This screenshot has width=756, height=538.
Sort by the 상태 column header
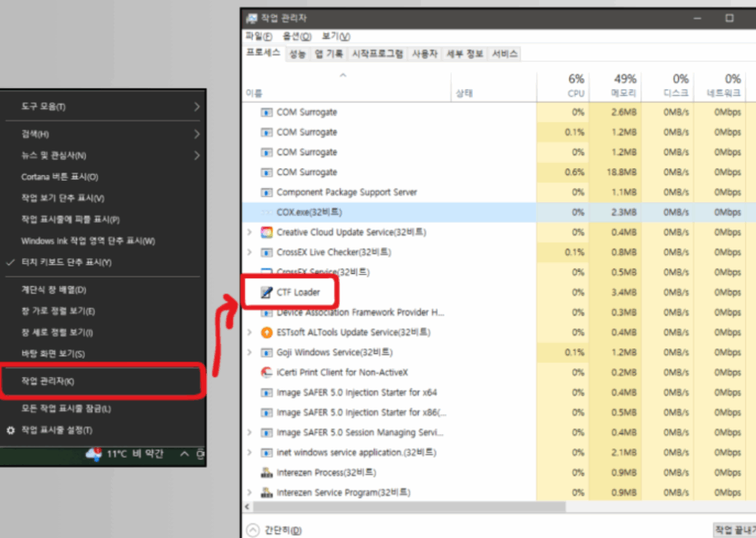click(494, 86)
